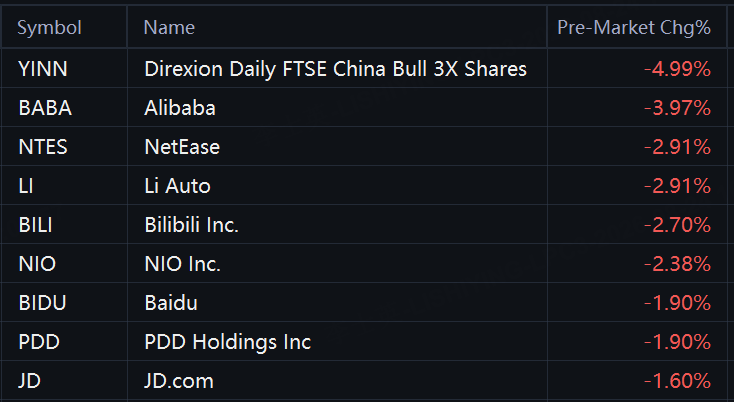This screenshot has height=402, width=734.
Task: Open the BIDU ticker symbol
Action: tap(43, 303)
